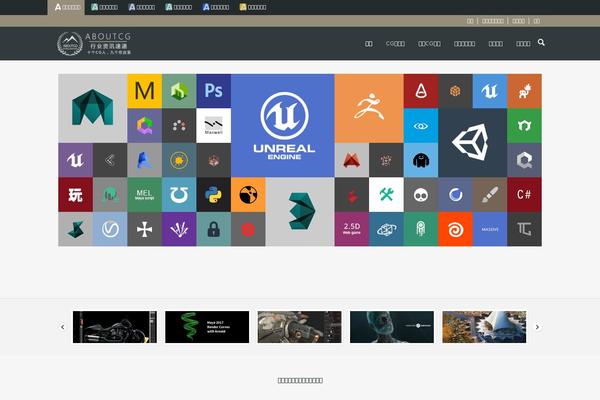
Task: Click the teal padlock tile
Action: [x=214, y=229]
